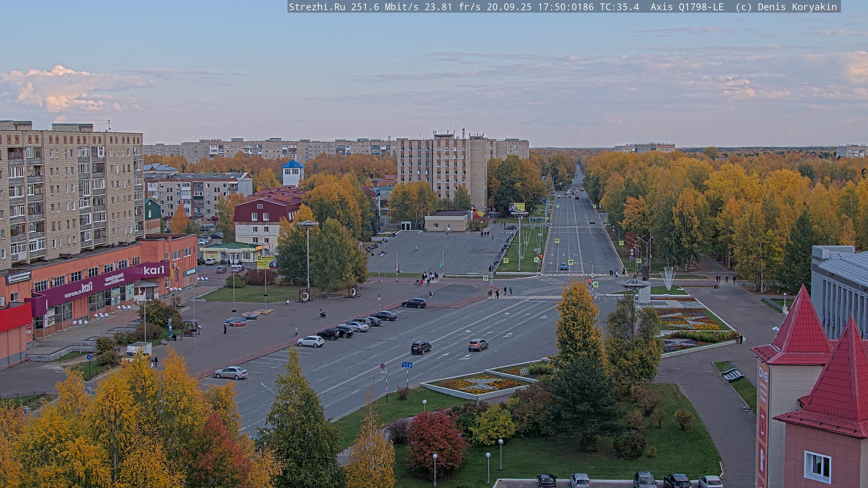Click the round blue arrow sign at left
868x488 pixels.
[x=89, y=357]
